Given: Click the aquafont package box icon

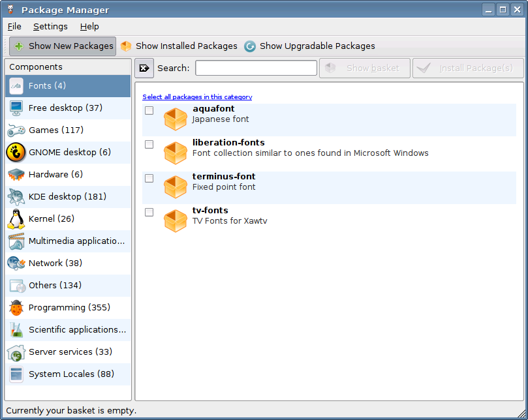Looking at the screenshot, I should (175, 119).
